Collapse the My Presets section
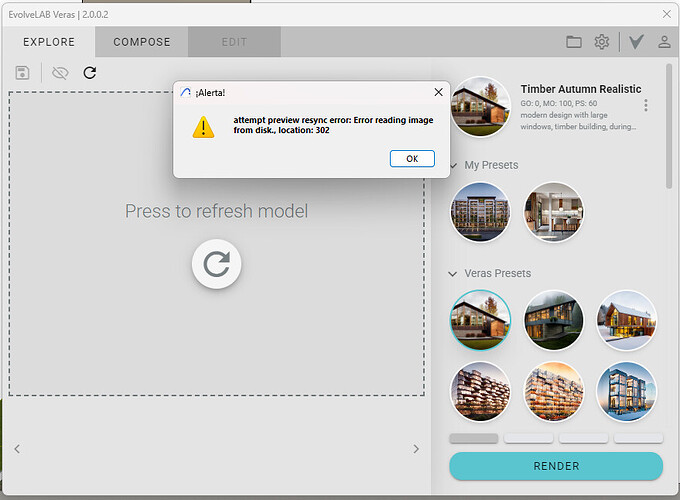 click(454, 166)
